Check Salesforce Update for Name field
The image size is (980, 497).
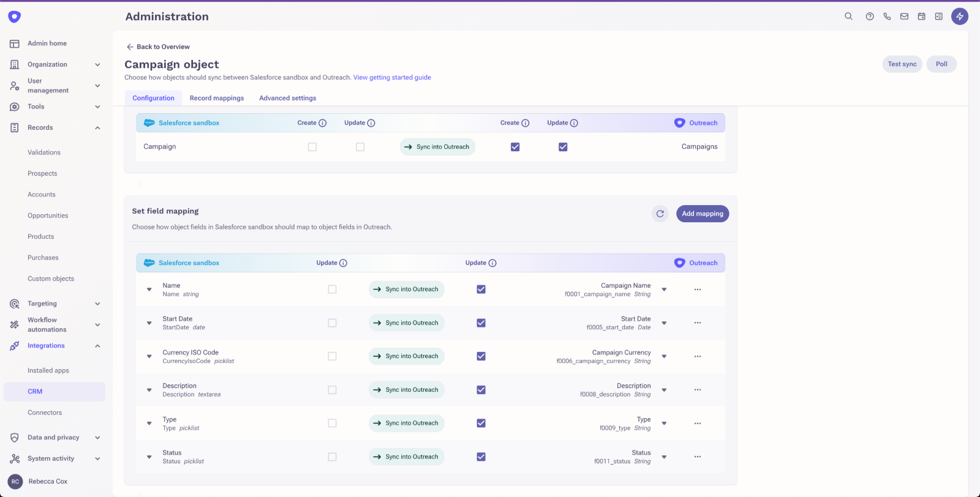tap(332, 290)
